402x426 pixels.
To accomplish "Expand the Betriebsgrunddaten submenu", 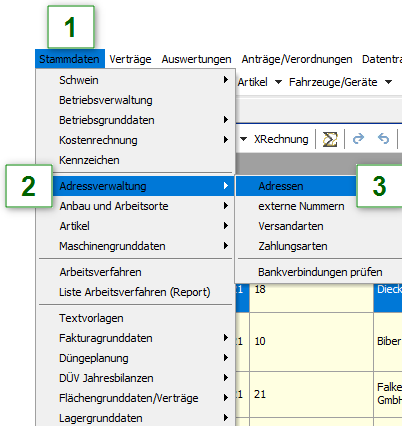I will click(136, 120).
